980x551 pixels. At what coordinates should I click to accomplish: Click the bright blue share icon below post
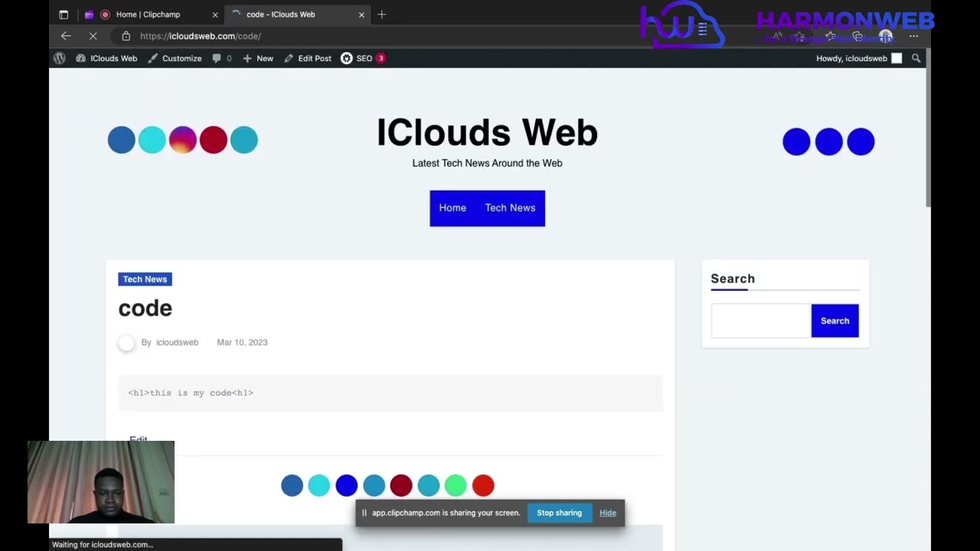pos(346,485)
